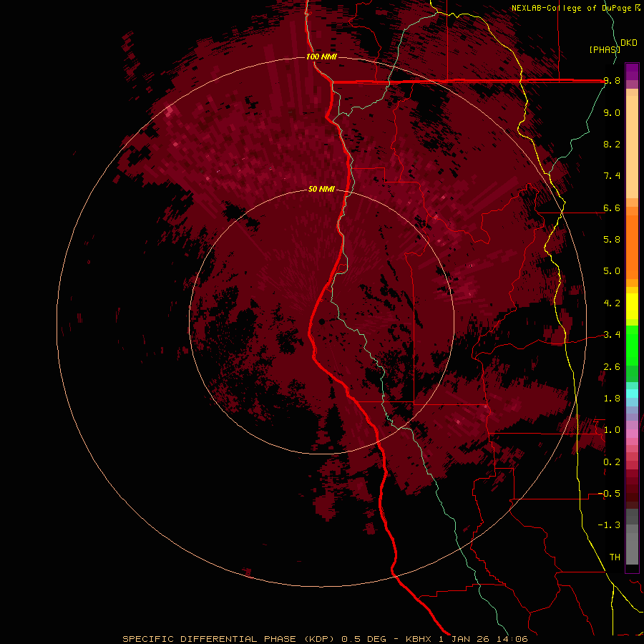Click the KBHX station identifier in the caption

(x=419, y=639)
